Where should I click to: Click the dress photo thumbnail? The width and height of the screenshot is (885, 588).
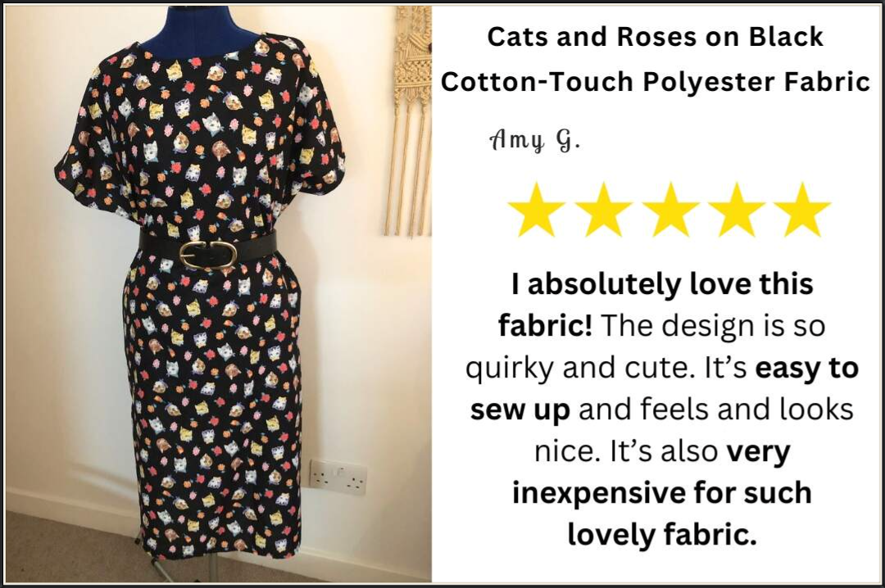(219, 294)
